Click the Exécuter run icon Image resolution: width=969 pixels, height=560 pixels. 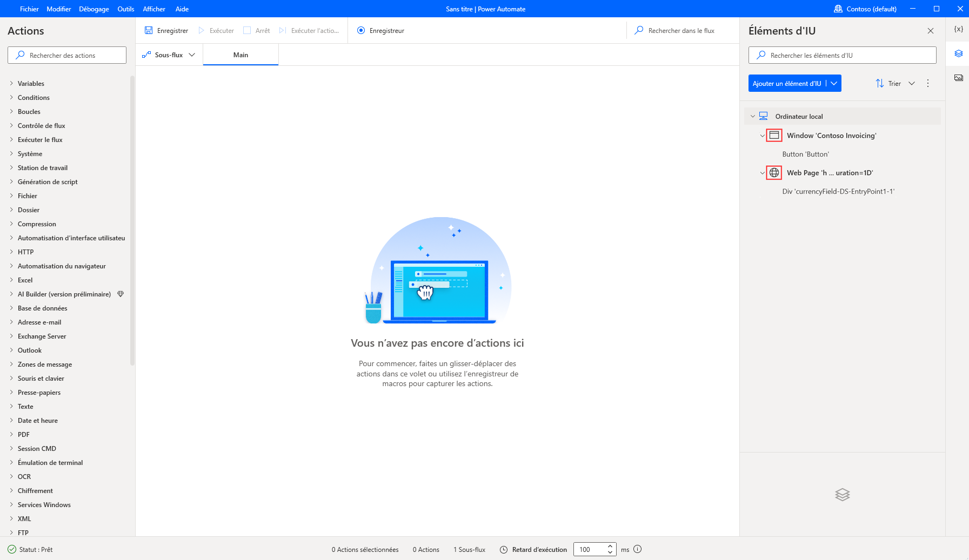(x=201, y=30)
